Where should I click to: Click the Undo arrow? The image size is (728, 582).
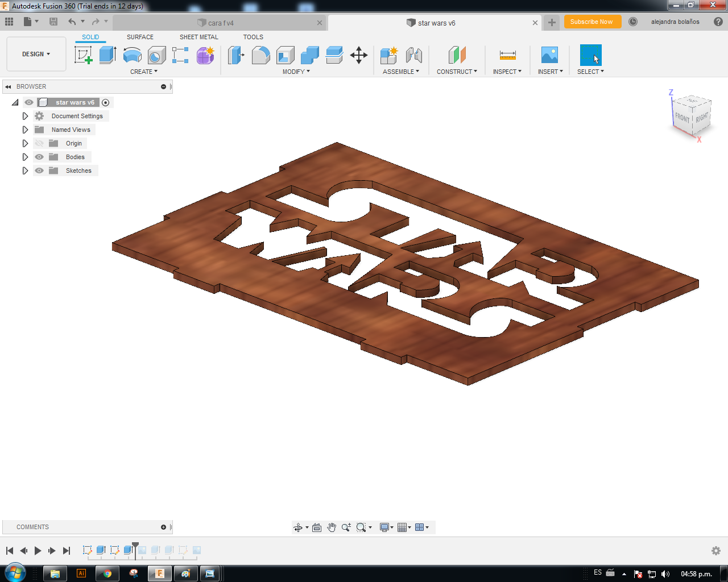click(x=72, y=22)
